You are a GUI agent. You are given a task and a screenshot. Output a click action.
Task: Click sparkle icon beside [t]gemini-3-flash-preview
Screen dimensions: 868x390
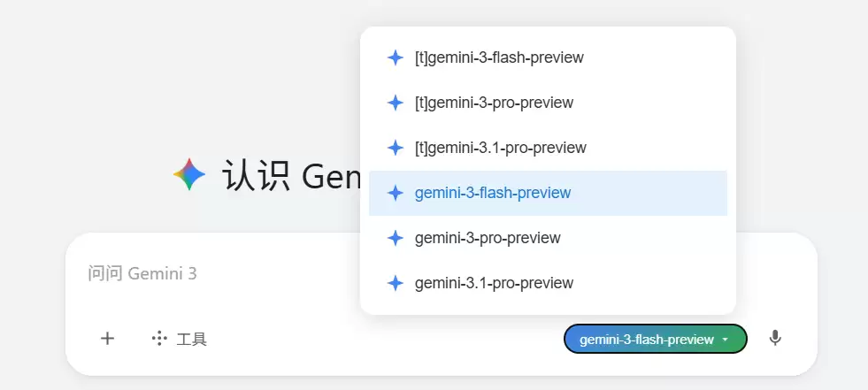click(396, 57)
